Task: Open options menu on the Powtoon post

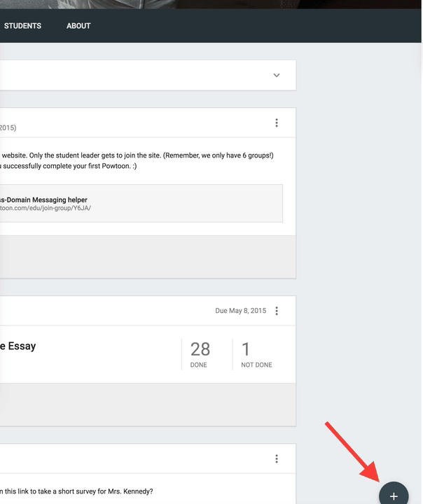Action: point(277,123)
